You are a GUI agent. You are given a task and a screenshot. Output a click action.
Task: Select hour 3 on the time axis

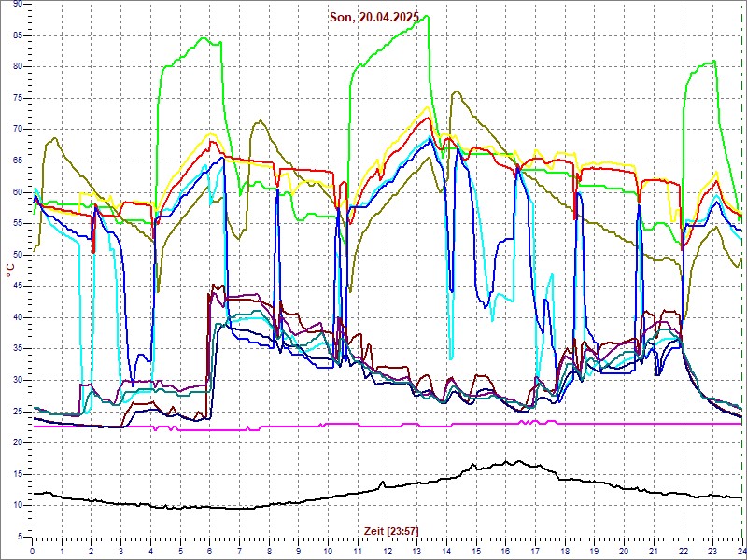[121, 551]
